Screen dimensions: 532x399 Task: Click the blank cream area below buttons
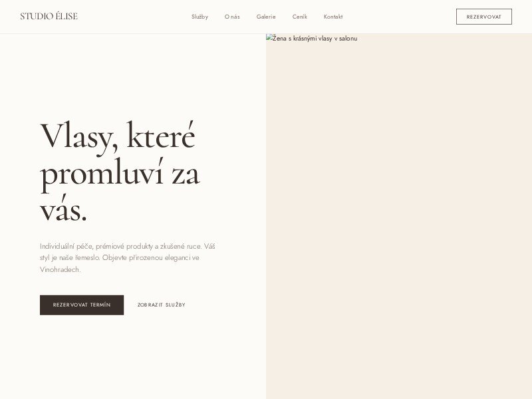click(132, 356)
